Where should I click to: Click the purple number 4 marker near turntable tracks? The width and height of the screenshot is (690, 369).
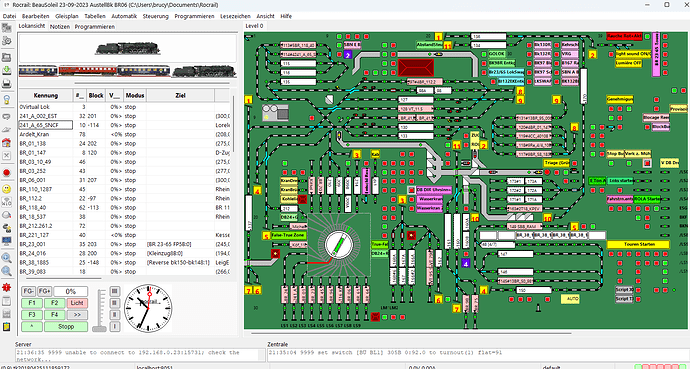[466, 263]
